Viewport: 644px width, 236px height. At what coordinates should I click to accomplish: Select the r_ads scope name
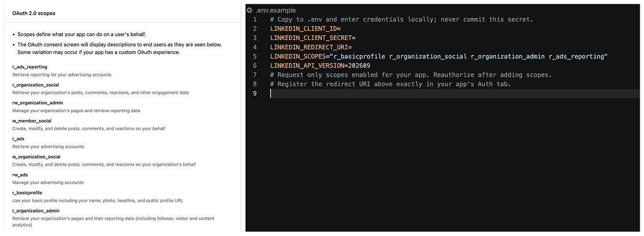coord(18,139)
